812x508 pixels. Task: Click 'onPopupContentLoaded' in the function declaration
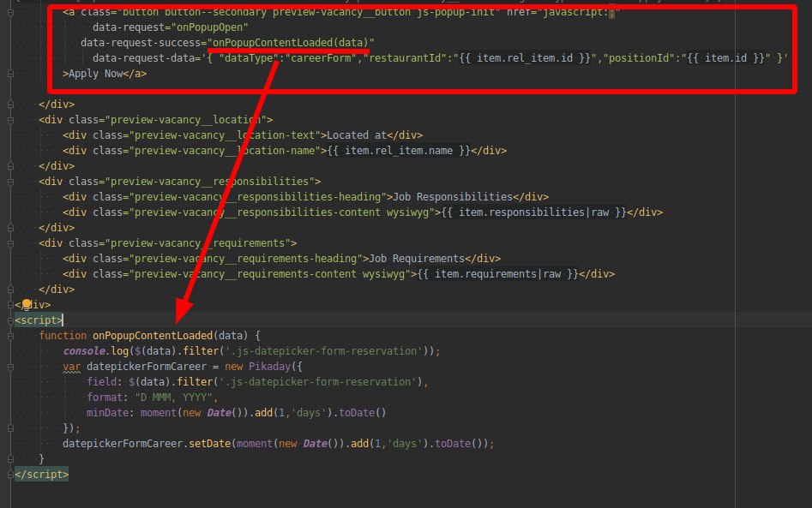153,336
